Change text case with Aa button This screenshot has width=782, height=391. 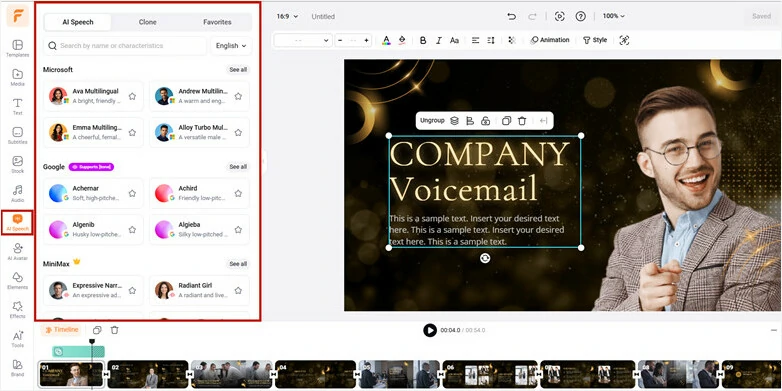(x=454, y=40)
